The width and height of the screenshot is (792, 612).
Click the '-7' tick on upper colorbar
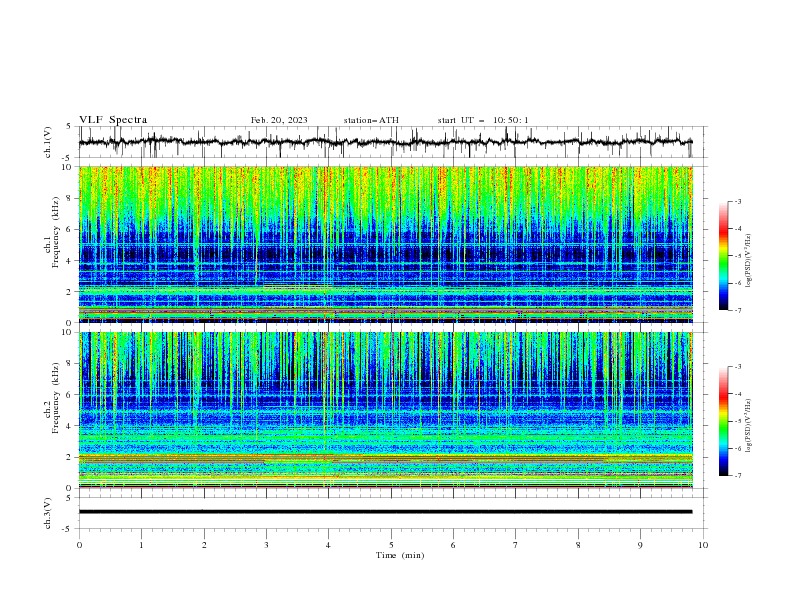coord(738,311)
